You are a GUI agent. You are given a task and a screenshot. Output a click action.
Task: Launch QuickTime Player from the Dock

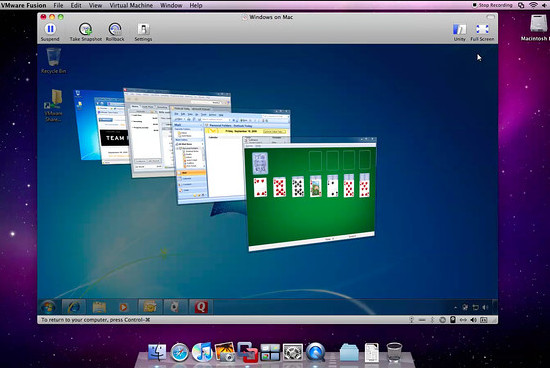tap(315, 352)
